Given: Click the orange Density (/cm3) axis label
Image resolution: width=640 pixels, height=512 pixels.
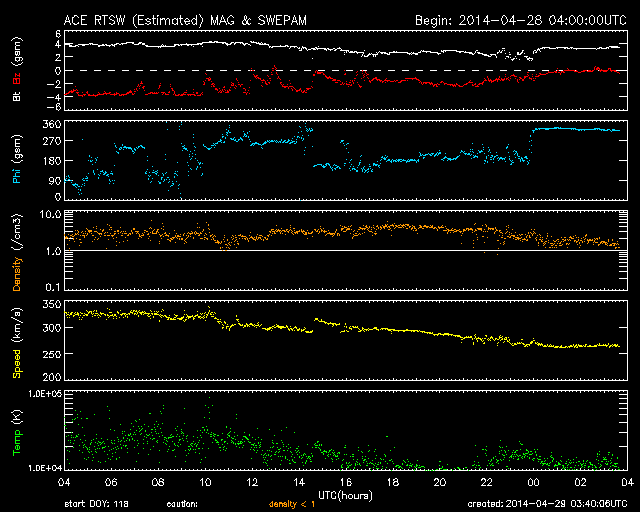Looking at the screenshot, I should pyautogui.click(x=15, y=251).
